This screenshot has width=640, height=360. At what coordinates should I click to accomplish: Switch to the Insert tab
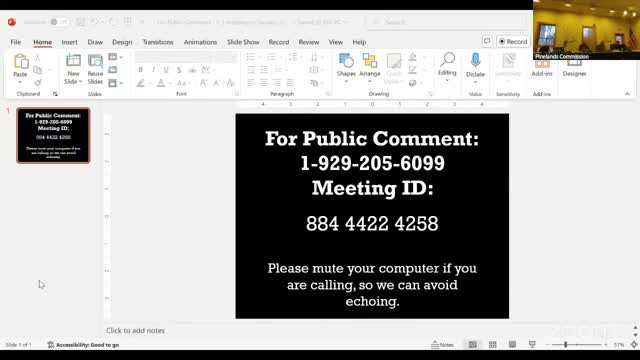coord(69,42)
